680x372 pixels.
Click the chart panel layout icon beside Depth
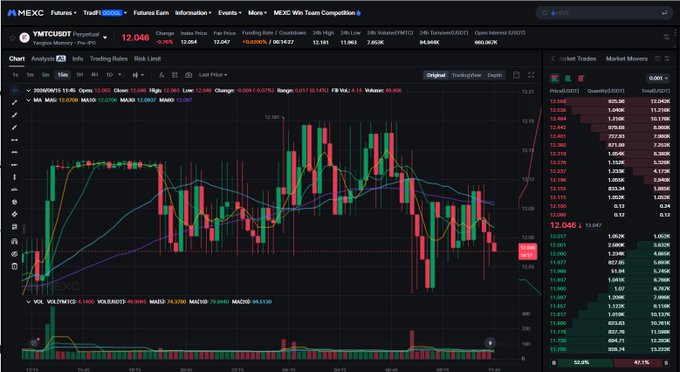point(516,75)
